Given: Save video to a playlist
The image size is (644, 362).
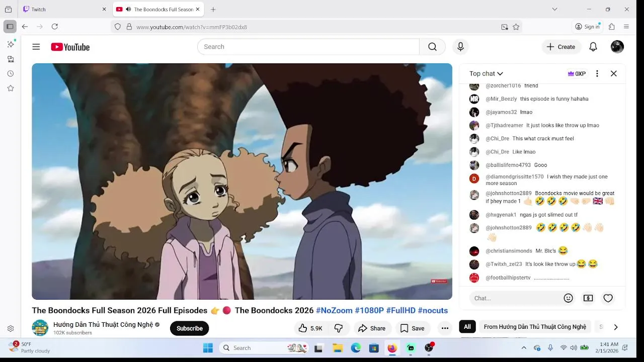Looking at the screenshot, I should tap(412, 328).
